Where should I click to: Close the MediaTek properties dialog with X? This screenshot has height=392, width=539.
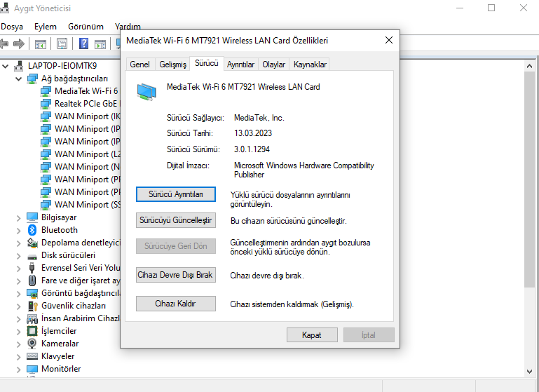(x=389, y=40)
